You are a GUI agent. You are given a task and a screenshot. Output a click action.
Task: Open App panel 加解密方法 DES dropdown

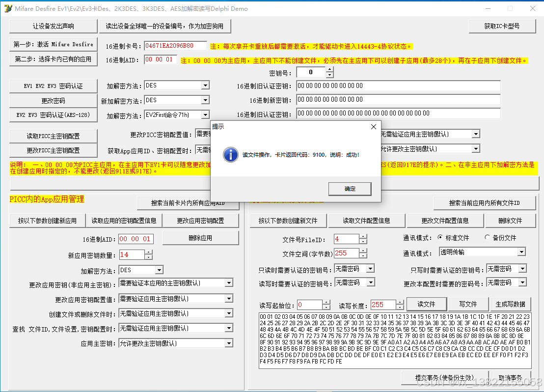pos(159,270)
